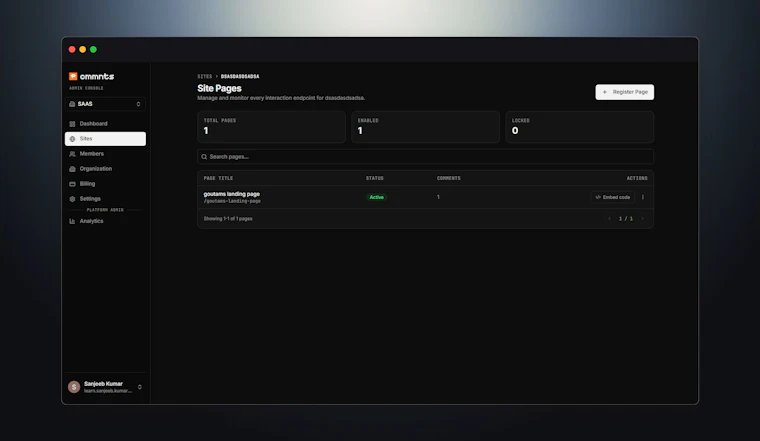Viewport: 760px width, 441px height.
Task: Go to Dashboard in sidebar
Action: (105, 124)
